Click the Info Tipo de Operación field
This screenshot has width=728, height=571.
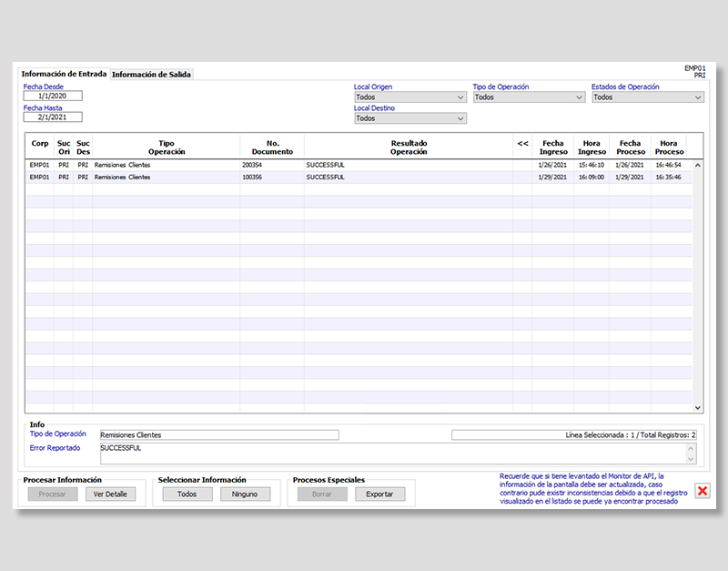tap(219, 435)
